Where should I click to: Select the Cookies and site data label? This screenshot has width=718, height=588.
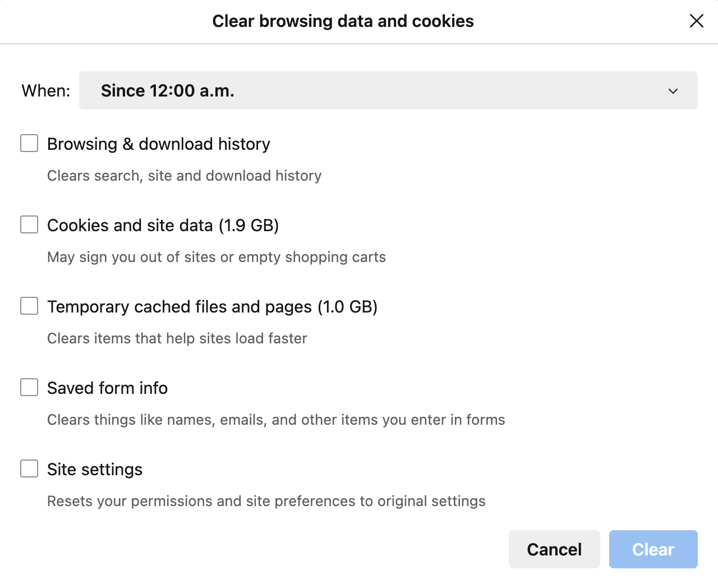(x=163, y=225)
